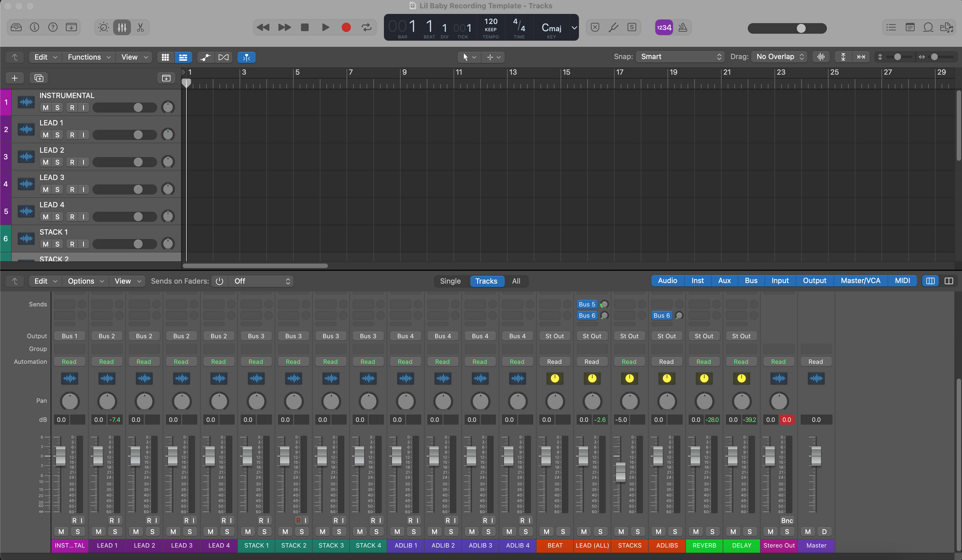Viewport: 962px width, 560px height.
Task: Solo the INSTRUMENTAL track header
Action: 57,108
